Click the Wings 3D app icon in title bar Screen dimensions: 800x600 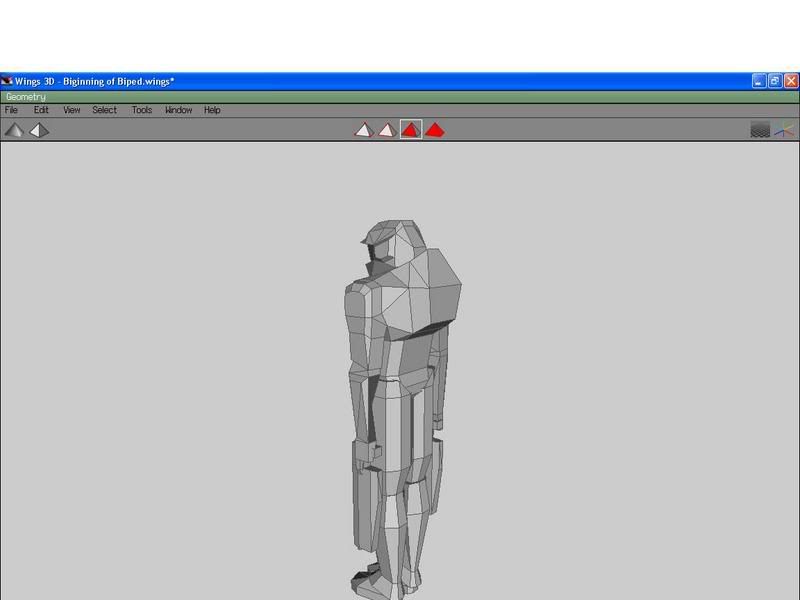[7, 81]
